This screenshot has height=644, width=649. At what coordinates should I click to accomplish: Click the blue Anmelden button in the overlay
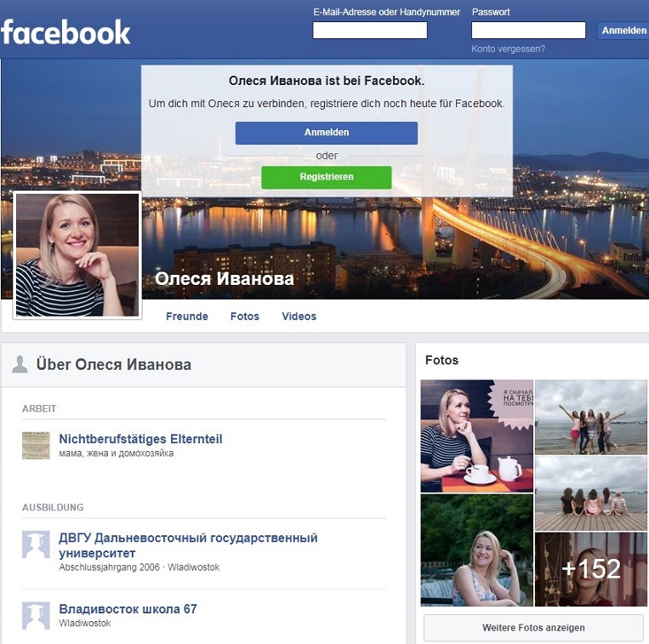(x=326, y=133)
